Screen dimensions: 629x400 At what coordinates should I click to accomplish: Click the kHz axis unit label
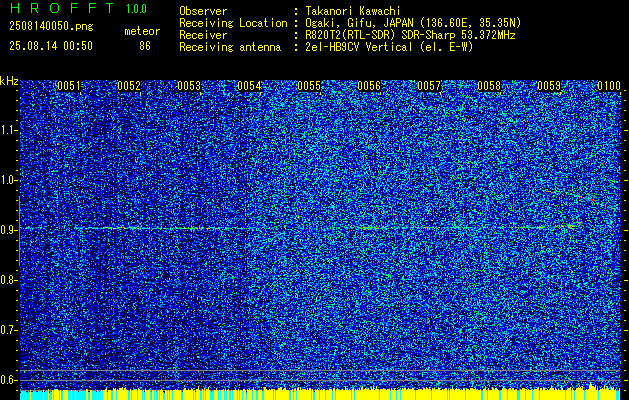point(9,81)
